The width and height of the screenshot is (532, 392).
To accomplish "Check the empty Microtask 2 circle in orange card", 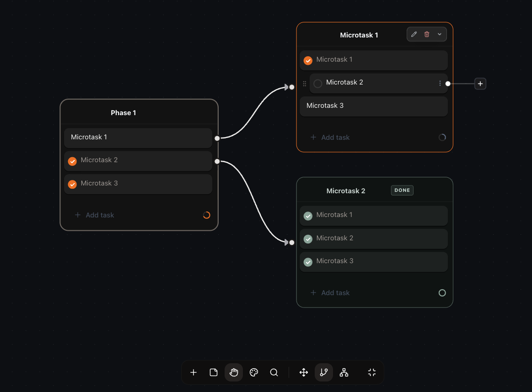I will (318, 83).
